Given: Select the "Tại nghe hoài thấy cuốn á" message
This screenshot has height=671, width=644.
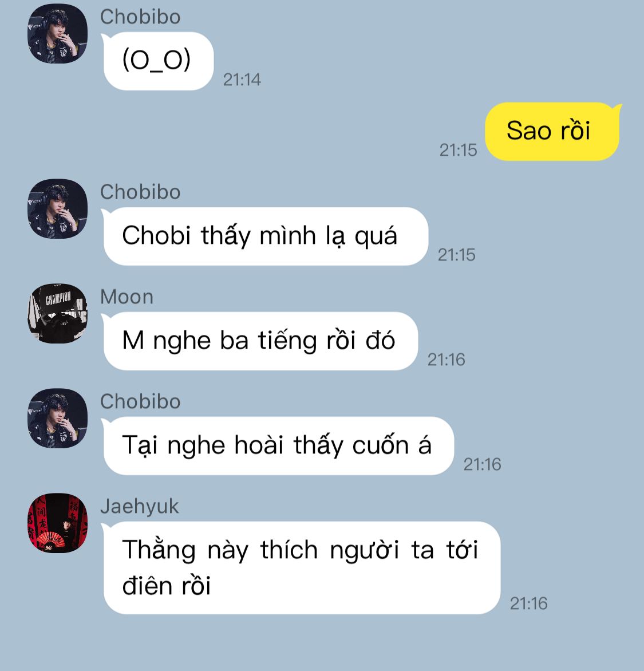Looking at the screenshot, I should pos(277,445).
